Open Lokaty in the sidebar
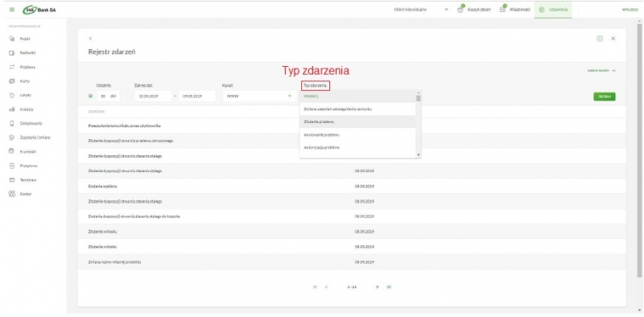Viewport: 644px width, 317px height. (x=26, y=95)
